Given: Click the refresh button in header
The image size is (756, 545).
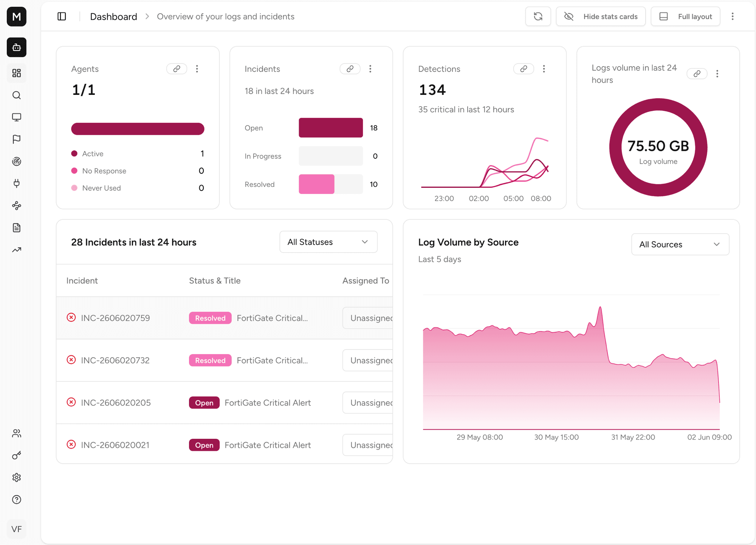Looking at the screenshot, I should pos(538,16).
